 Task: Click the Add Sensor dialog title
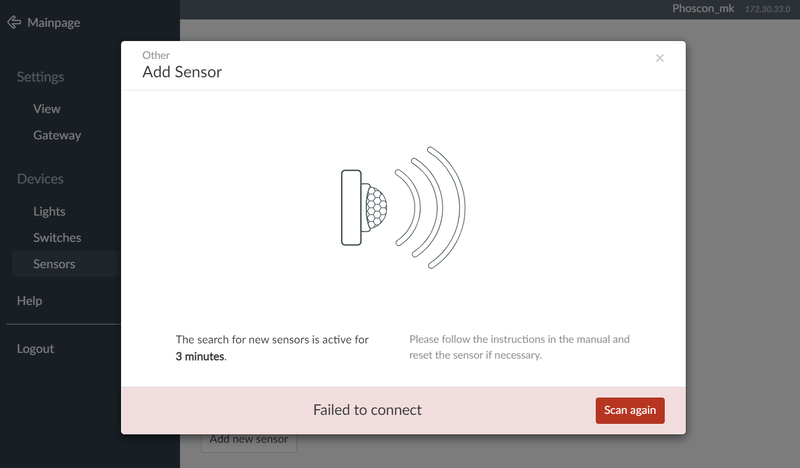[x=182, y=72]
